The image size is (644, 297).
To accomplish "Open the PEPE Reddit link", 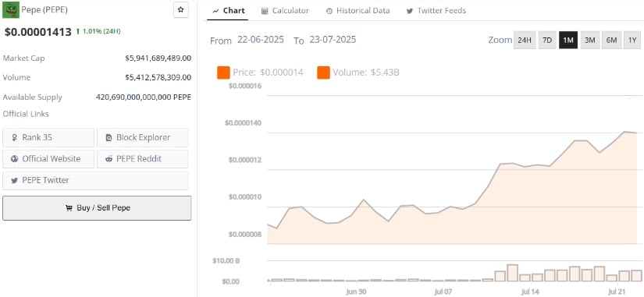I will tap(143, 159).
